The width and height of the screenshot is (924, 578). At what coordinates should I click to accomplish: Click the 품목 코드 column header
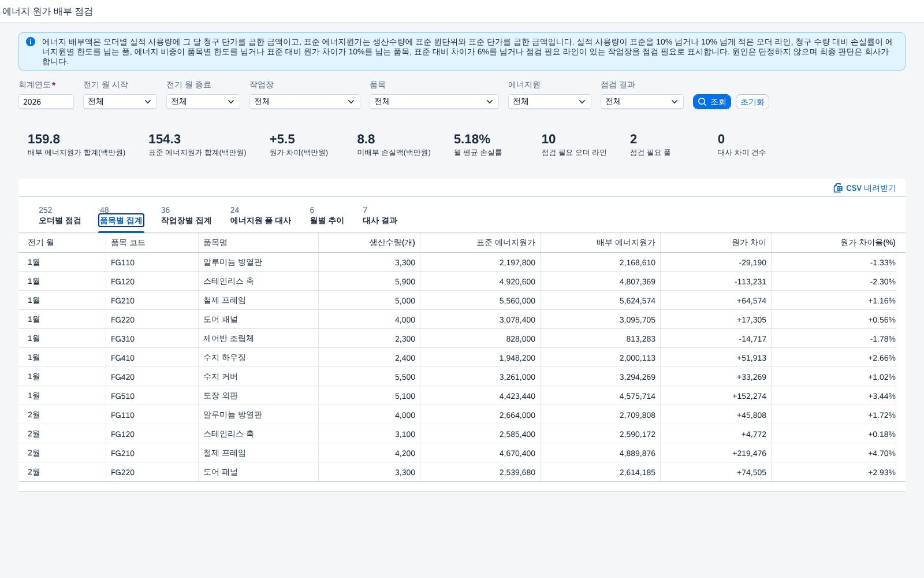tap(152, 243)
